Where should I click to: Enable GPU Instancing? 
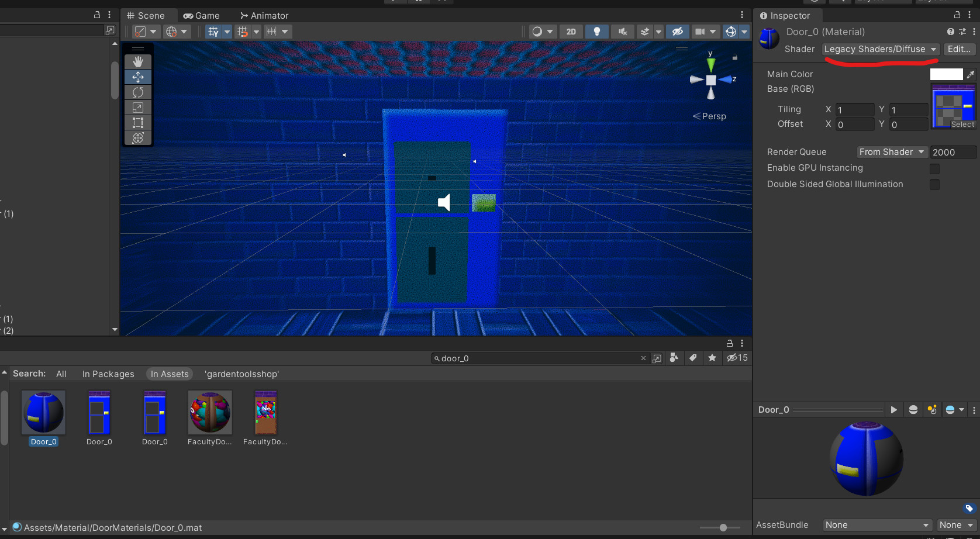tap(934, 168)
